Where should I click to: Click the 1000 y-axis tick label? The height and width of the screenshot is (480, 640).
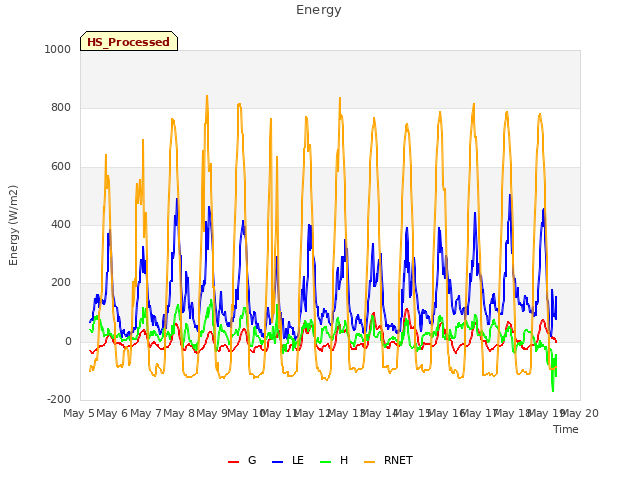58,49
